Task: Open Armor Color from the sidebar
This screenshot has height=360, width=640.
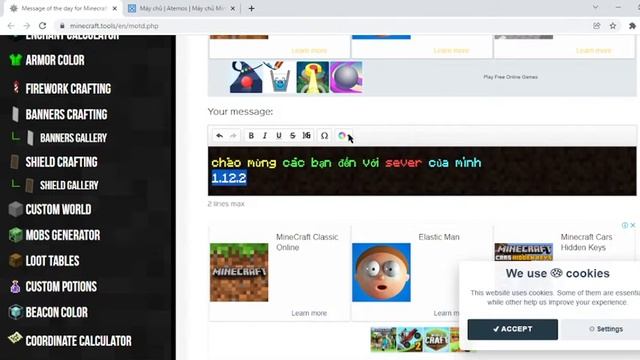Action: coord(55,60)
